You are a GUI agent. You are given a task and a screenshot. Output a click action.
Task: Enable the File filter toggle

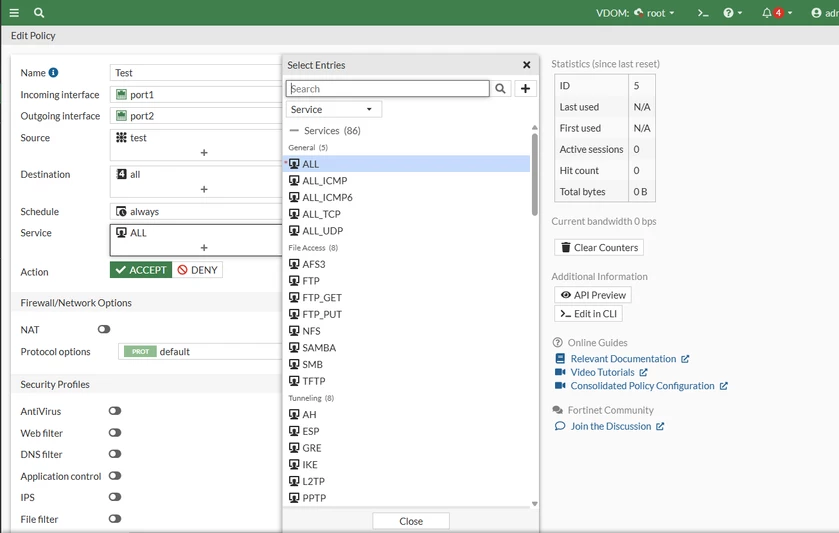click(115, 519)
